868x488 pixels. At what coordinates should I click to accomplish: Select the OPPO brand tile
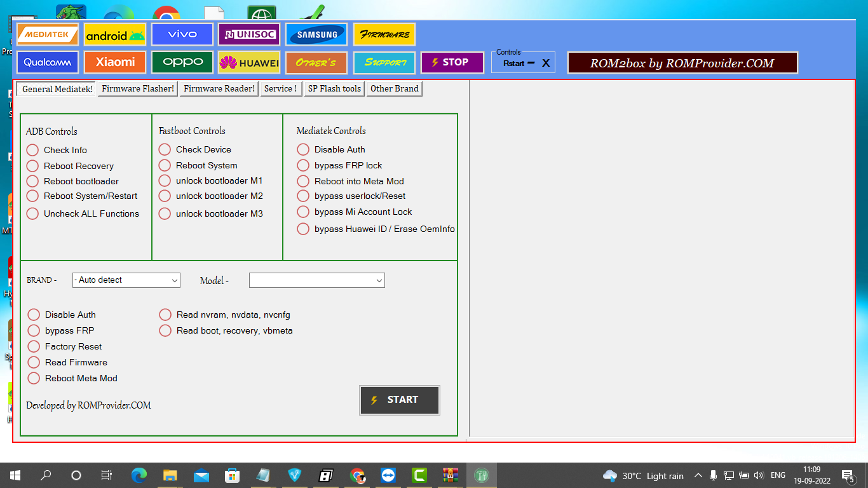pos(182,62)
